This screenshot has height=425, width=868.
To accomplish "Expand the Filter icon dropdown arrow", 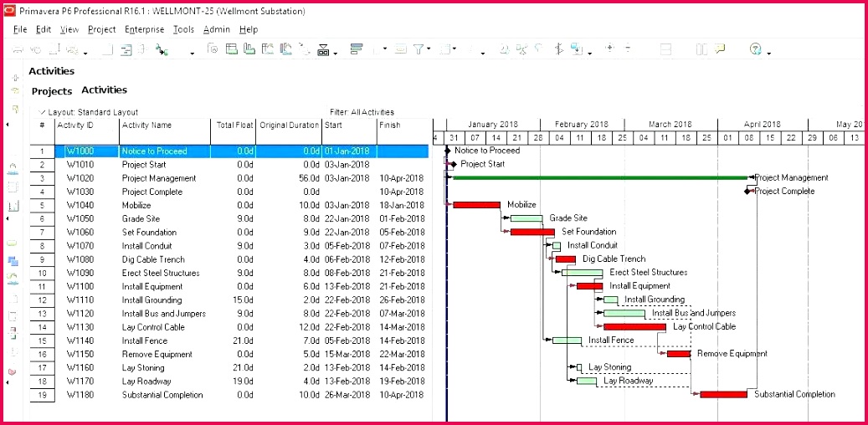I will coord(429,49).
